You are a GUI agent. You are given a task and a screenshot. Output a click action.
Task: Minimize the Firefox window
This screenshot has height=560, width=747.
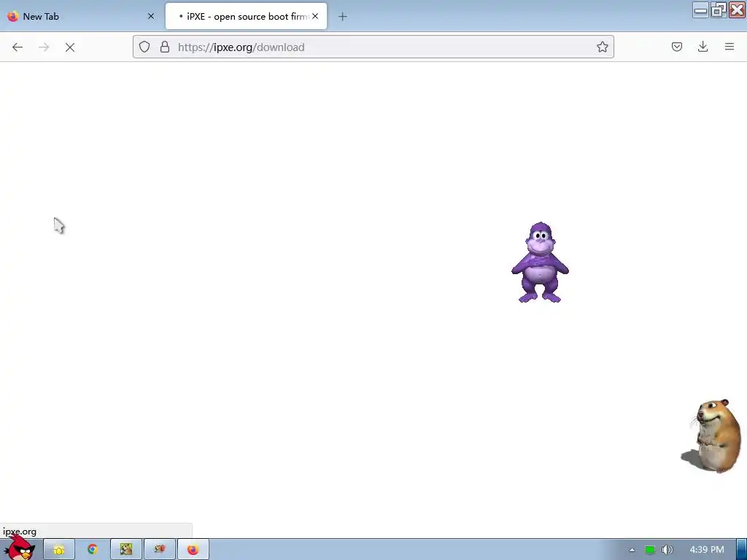pos(700,10)
